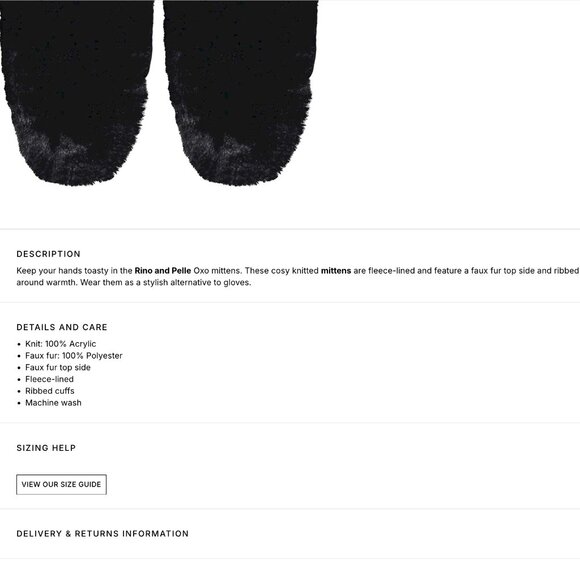
Task: Follow the bold Rino and Pelle brand link
Action: 163,270
